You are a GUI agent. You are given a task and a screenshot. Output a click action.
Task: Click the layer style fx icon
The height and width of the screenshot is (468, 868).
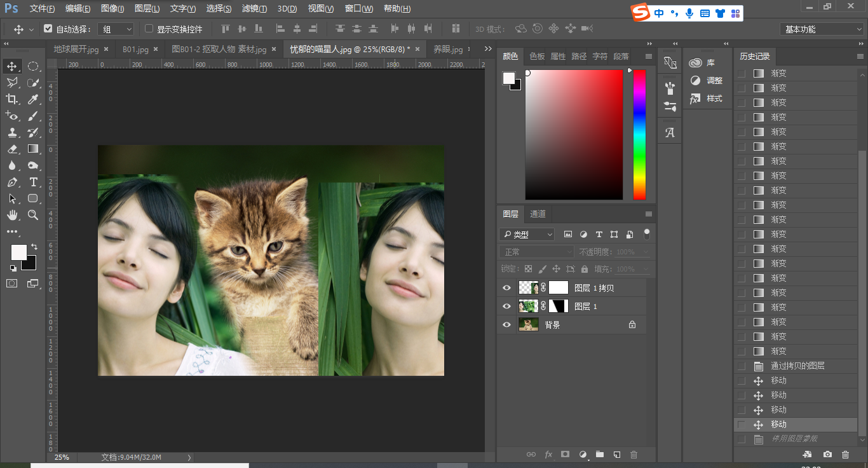548,455
